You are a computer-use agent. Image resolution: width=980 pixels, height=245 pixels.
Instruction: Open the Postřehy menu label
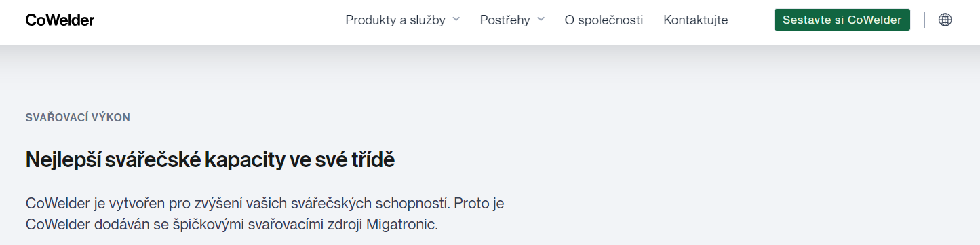505,20
